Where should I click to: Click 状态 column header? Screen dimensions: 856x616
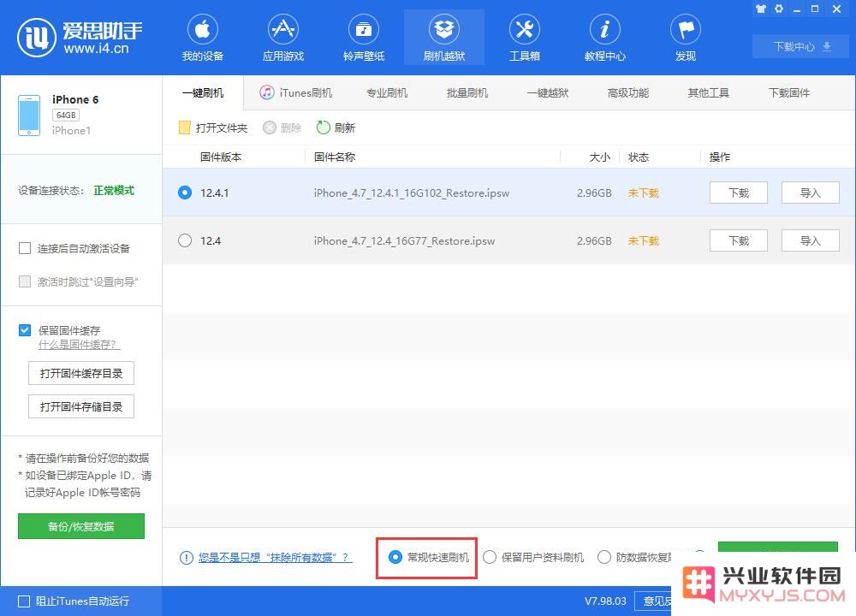[639, 157]
